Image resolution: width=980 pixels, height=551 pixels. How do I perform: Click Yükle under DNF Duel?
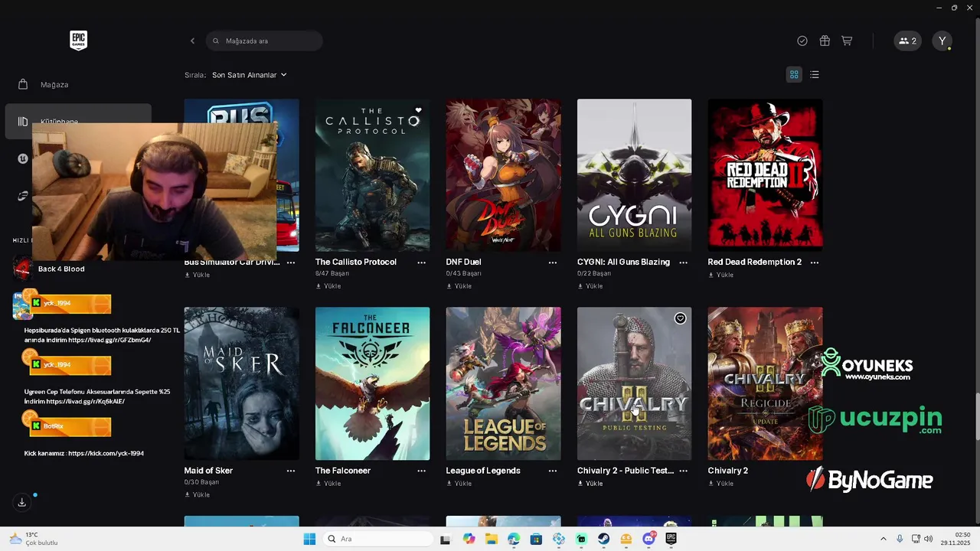459,286
